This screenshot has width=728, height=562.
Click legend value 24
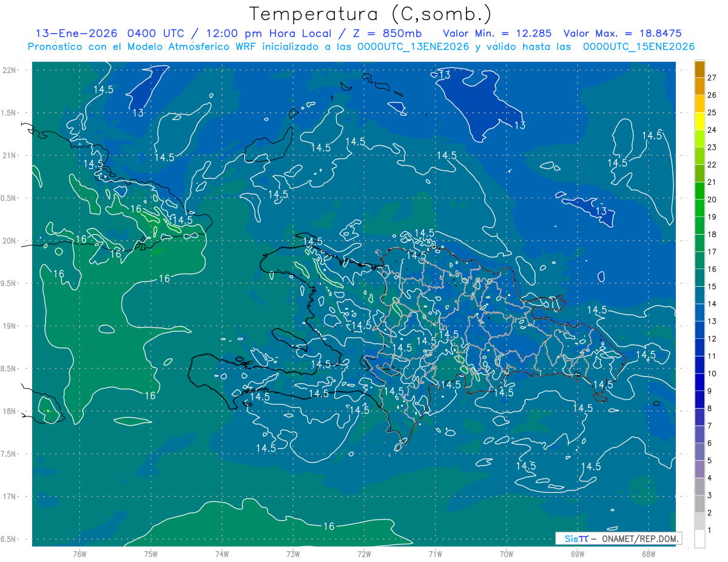712,130
